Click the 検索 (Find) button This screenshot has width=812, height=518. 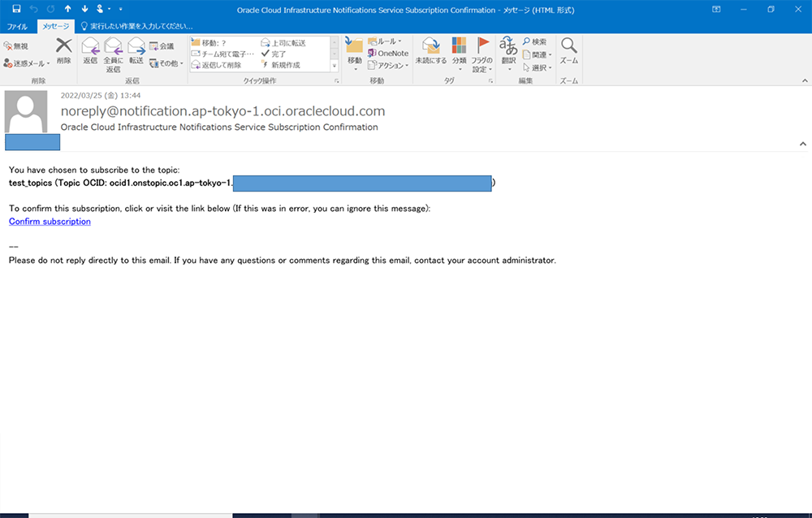click(x=534, y=41)
